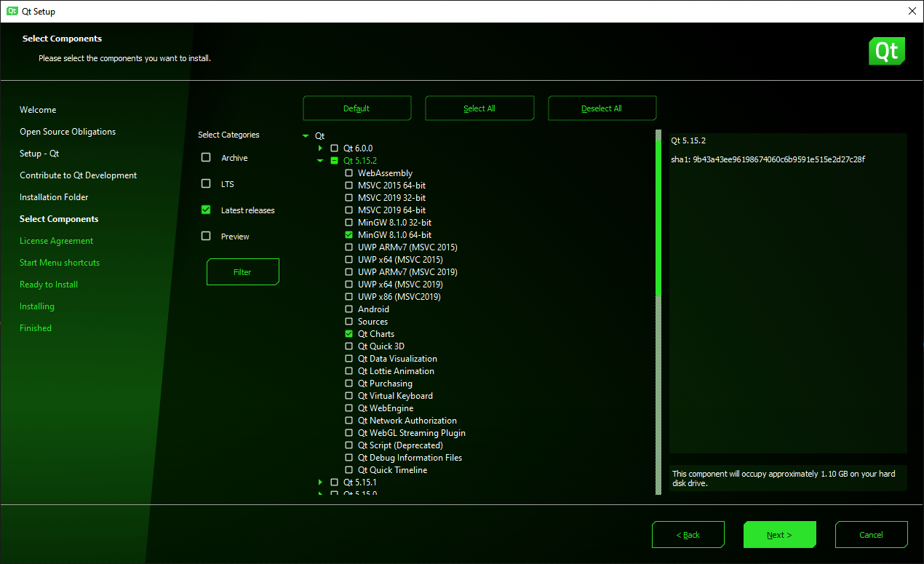Tick the Preview category checkbox

[x=206, y=237]
